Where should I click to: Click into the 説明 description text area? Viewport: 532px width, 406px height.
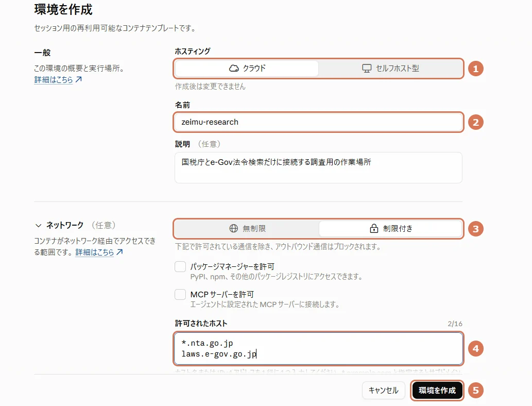(318, 167)
